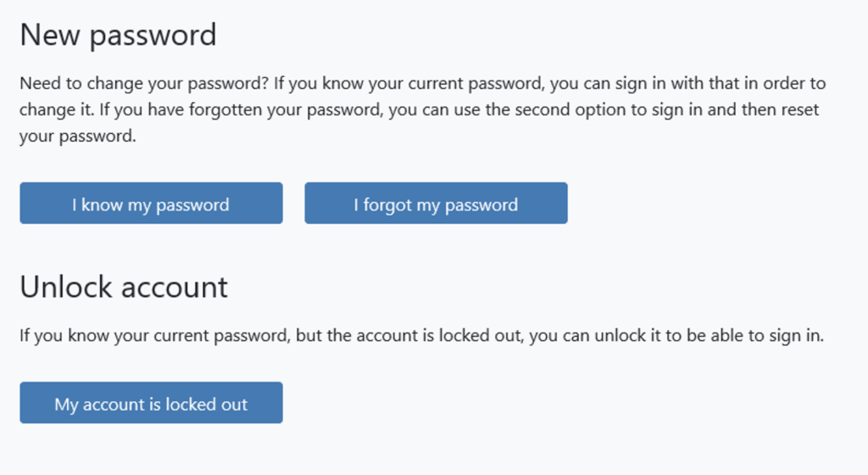The image size is (868, 475).
Task: Click the "New password" heading
Action: tap(118, 36)
